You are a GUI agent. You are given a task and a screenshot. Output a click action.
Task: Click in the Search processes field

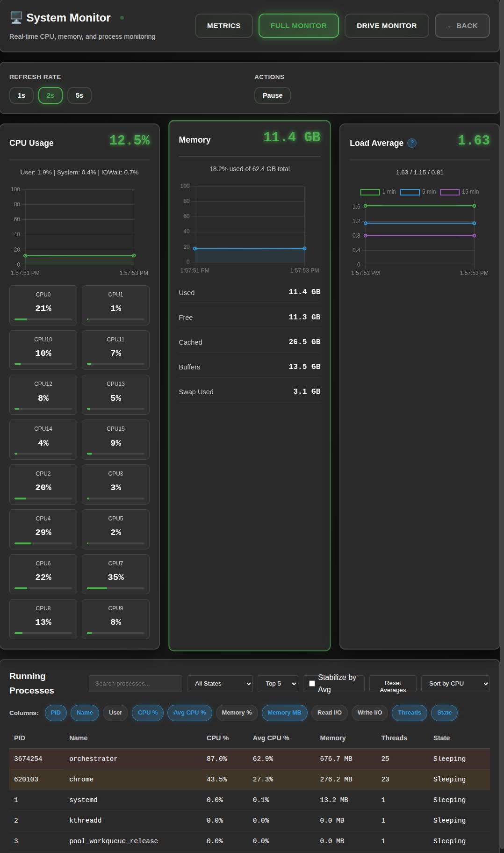[136, 684]
